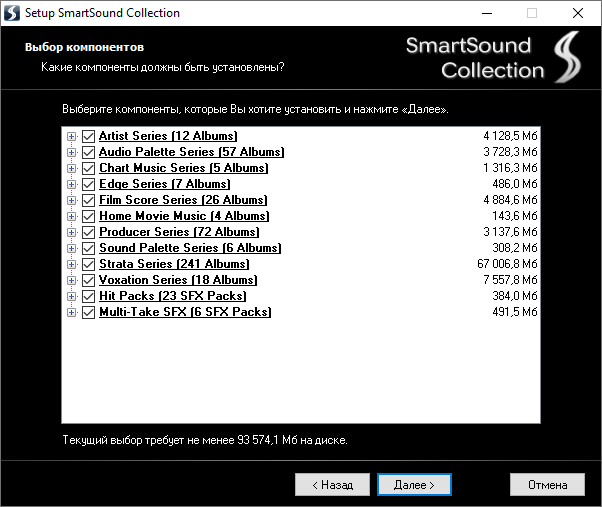The image size is (602, 507).
Task: Continue with the Далее button
Action: coord(414,485)
